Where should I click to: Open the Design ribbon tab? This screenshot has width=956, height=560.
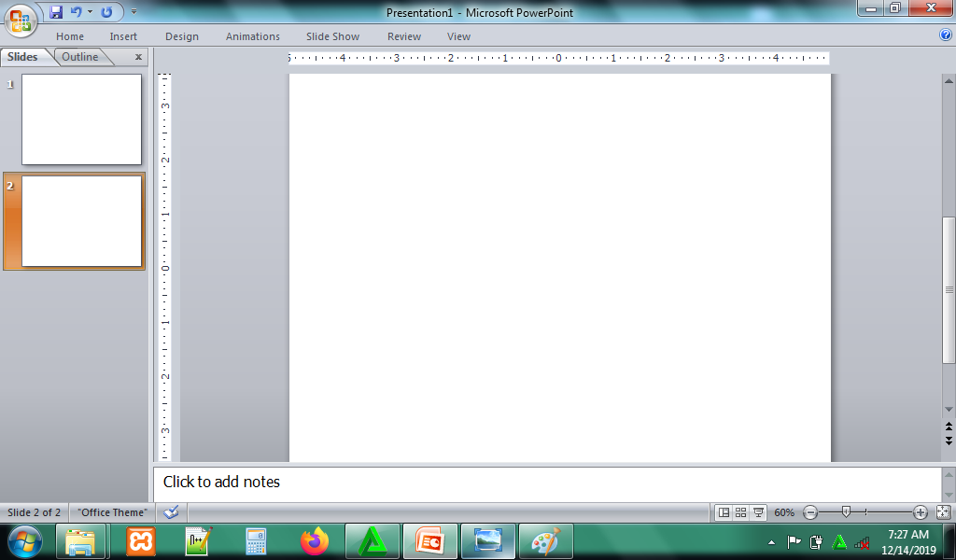point(182,36)
